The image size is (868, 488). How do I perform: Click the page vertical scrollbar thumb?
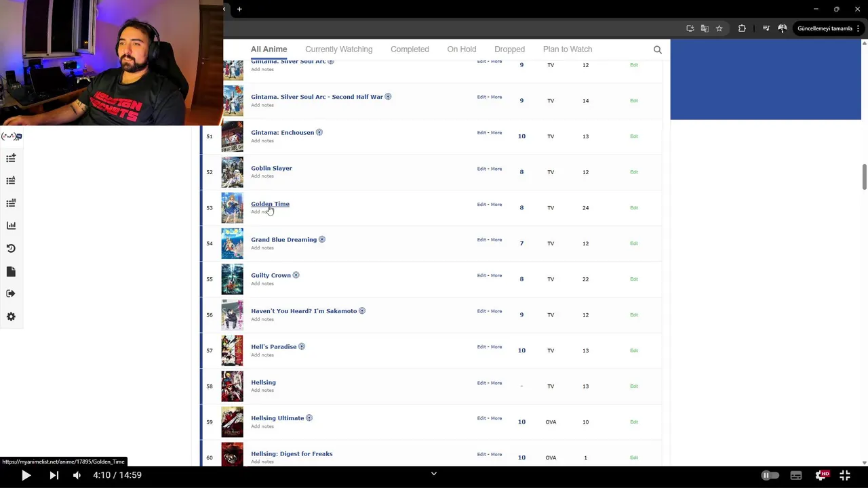click(864, 177)
